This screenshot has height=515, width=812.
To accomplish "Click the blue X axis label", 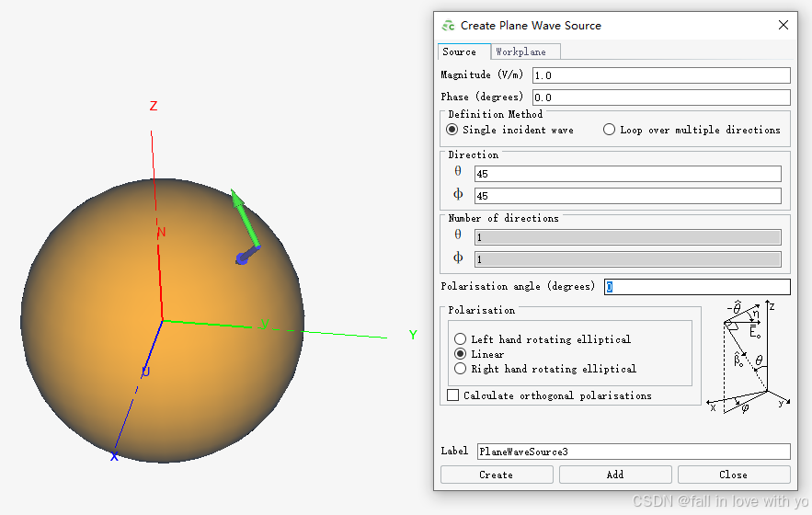I will point(114,456).
